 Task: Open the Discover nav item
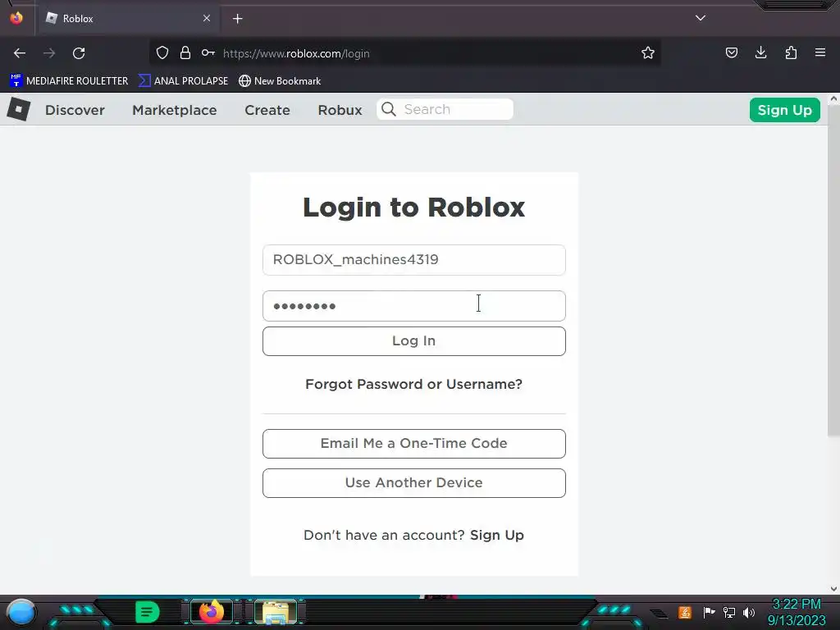(75, 110)
